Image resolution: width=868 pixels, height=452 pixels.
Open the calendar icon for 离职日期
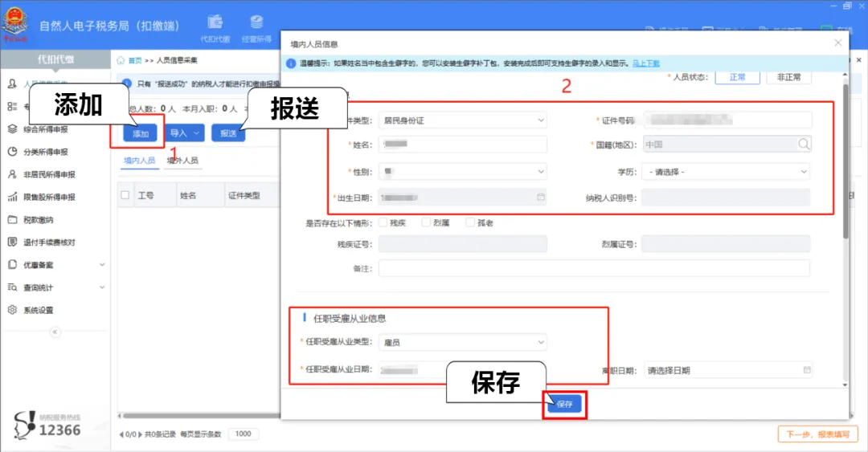coord(806,370)
